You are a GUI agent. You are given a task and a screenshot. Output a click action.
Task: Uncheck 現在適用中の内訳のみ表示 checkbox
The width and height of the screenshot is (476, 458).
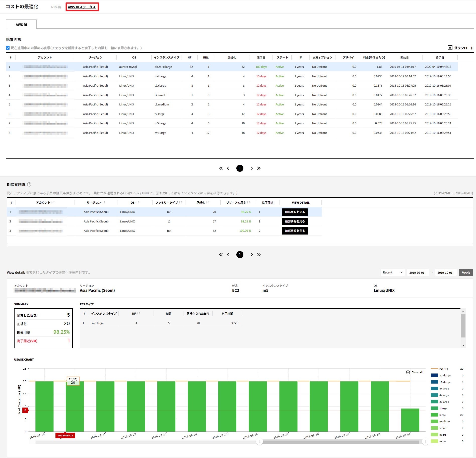coord(8,48)
